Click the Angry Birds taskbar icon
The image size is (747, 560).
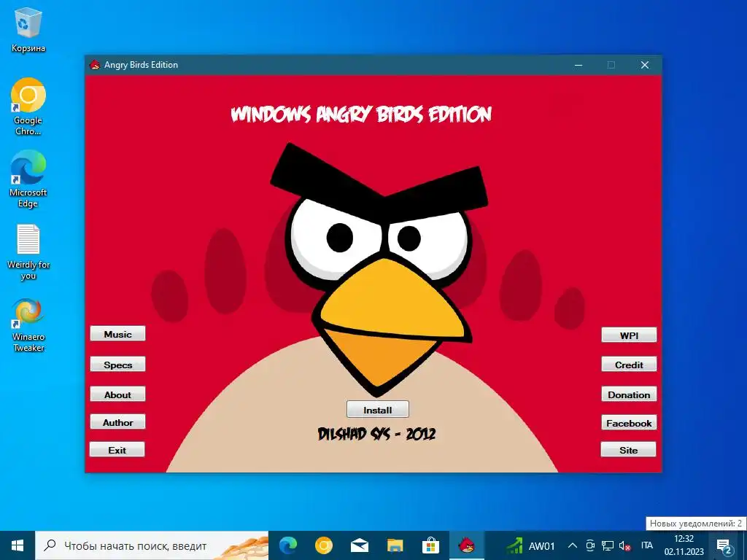[x=466, y=545]
